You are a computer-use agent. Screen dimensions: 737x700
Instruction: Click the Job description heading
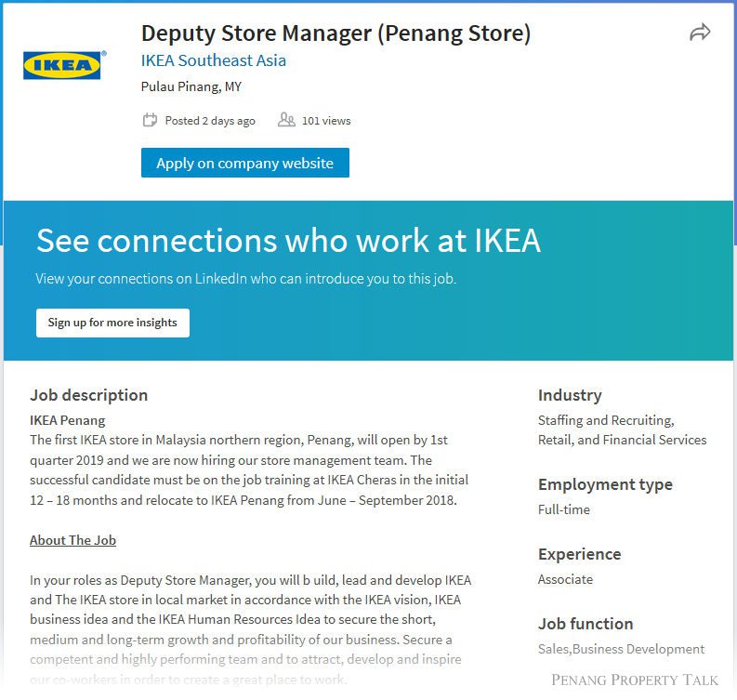click(x=89, y=395)
